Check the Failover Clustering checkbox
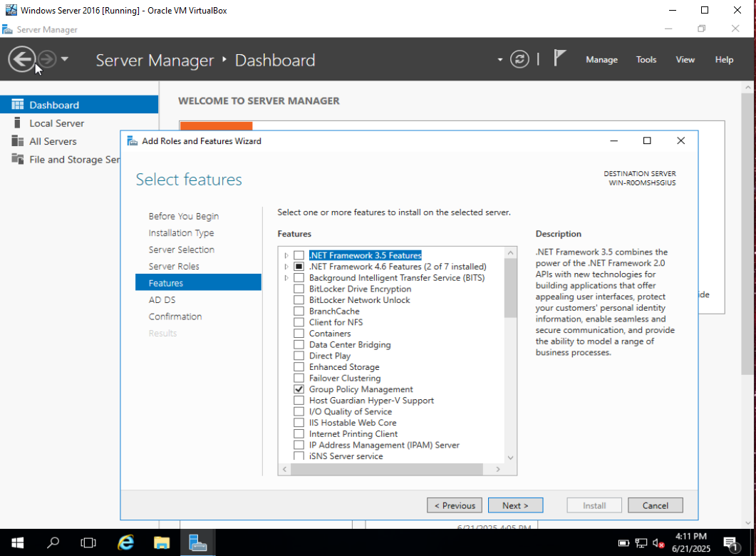The image size is (756, 556). pos(299,378)
